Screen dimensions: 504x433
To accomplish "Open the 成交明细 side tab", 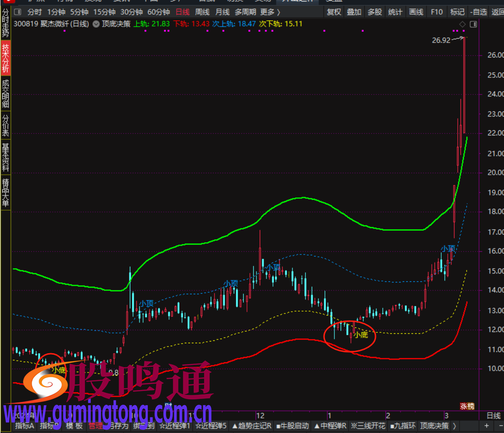I will [5, 94].
